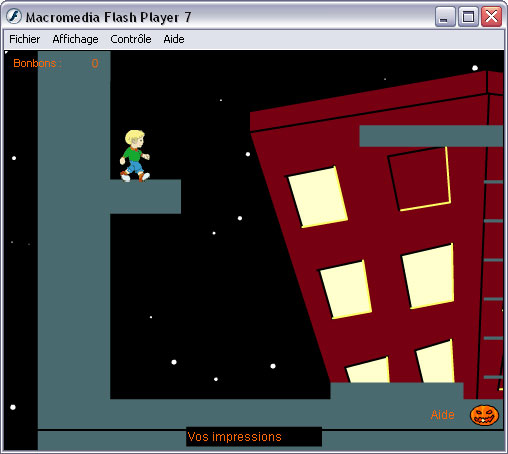Click the top-left lit window of building

(318, 197)
